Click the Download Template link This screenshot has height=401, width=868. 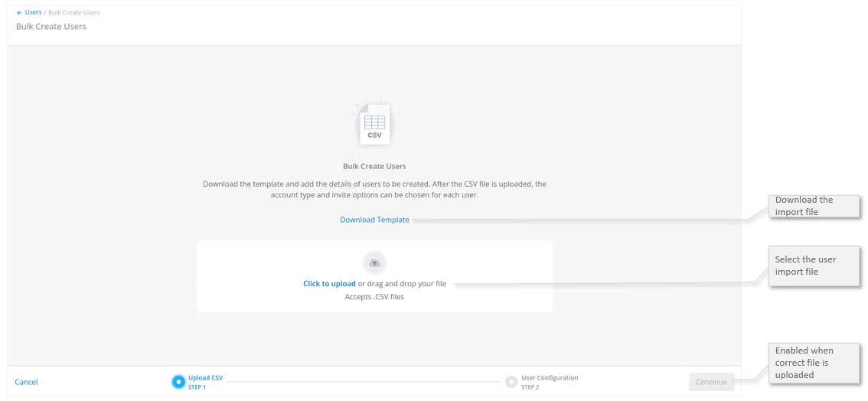(374, 220)
